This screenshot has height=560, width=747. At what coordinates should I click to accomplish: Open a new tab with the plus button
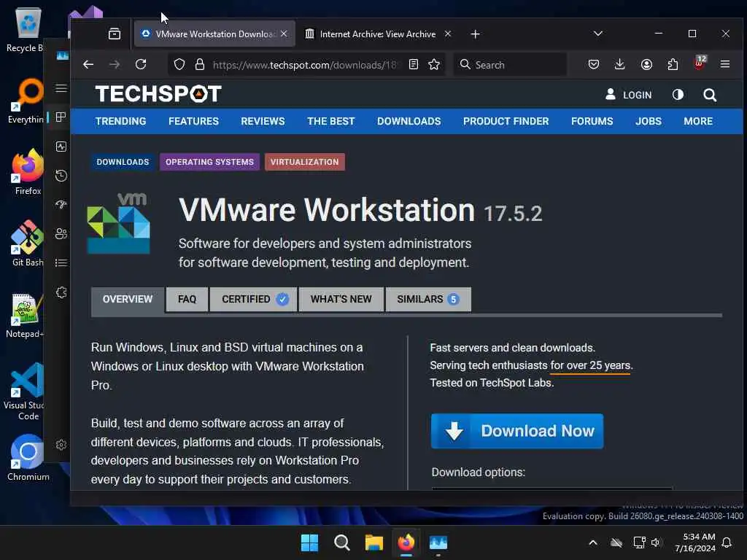pyautogui.click(x=475, y=34)
